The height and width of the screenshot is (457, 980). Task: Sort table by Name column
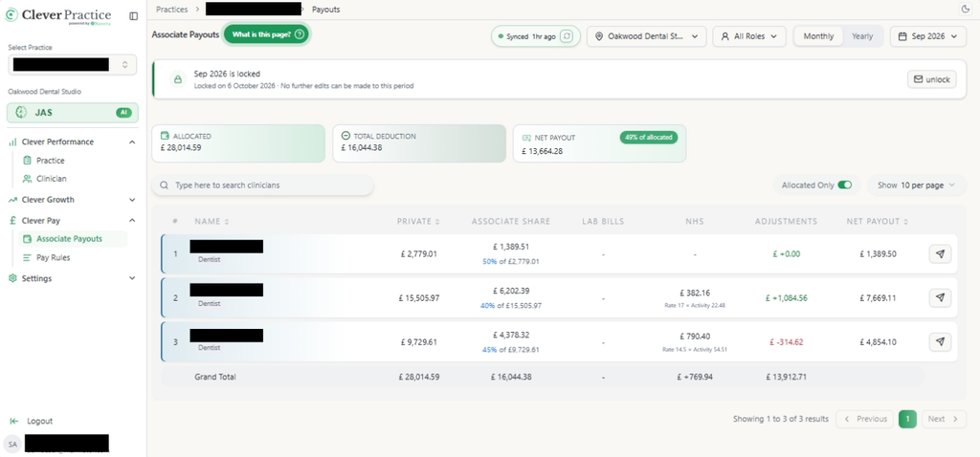pos(212,221)
